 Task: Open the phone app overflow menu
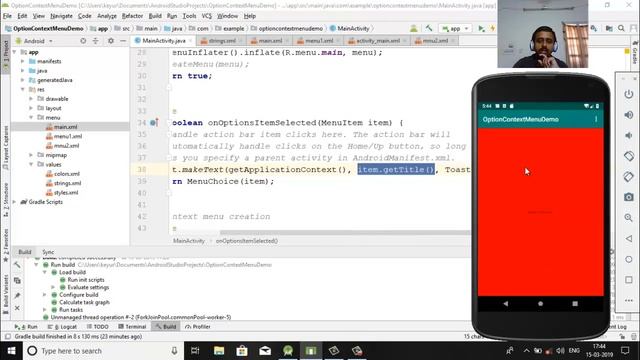coord(596,119)
